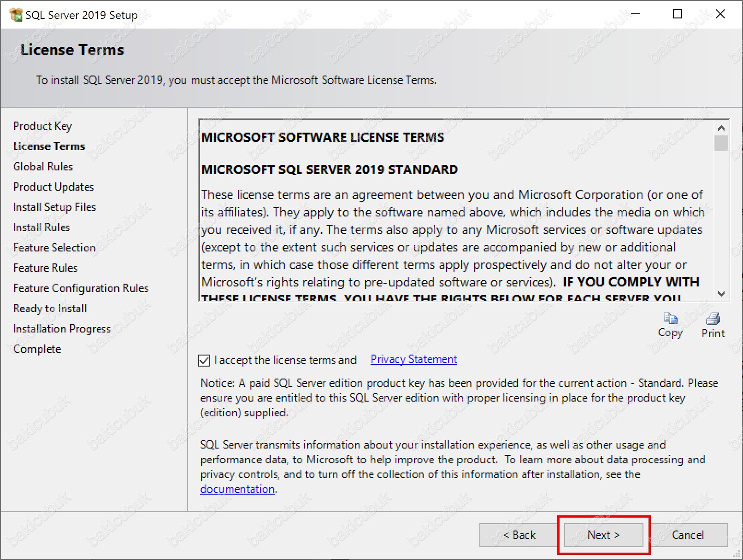Open the Privacy Statement link
Image resolution: width=743 pixels, height=560 pixels.
(x=413, y=359)
